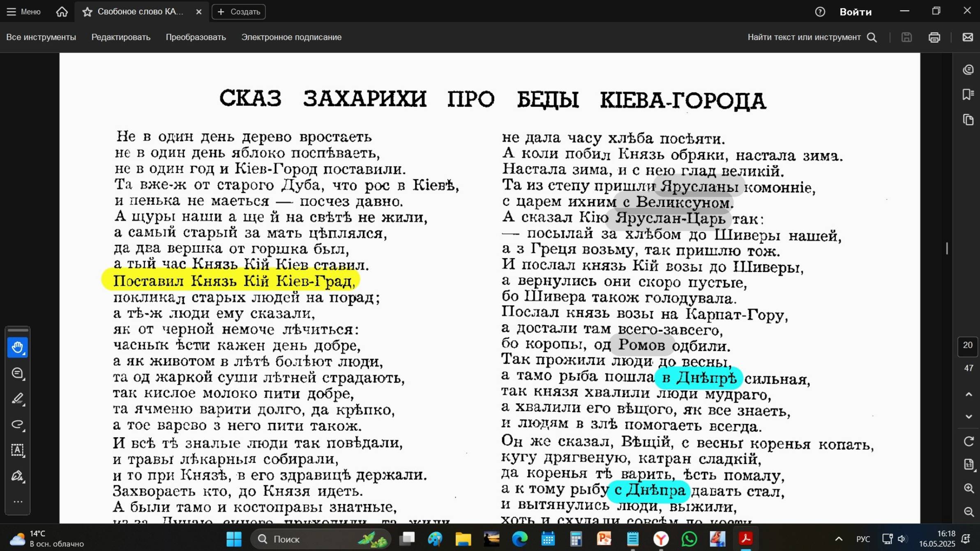Viewport: 980px width, 551px height.
Task: Expand more tools with the three dots
Action: click(x=17, y=502)
